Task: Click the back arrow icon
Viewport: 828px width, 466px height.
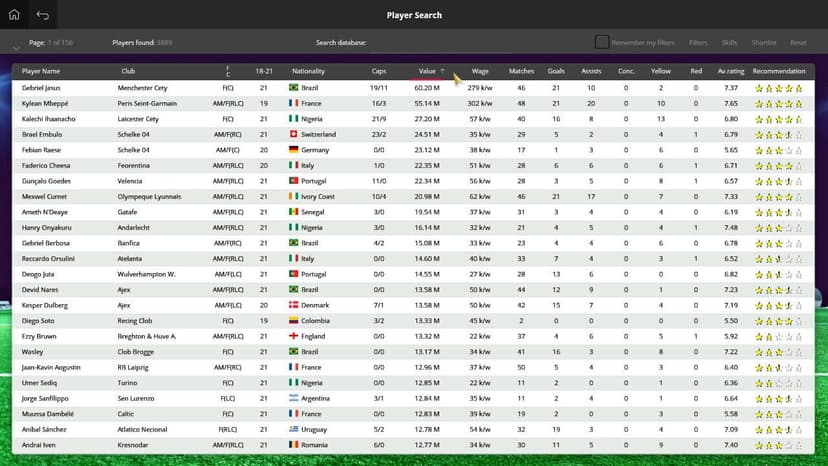Action: click(x=43, y=15)
